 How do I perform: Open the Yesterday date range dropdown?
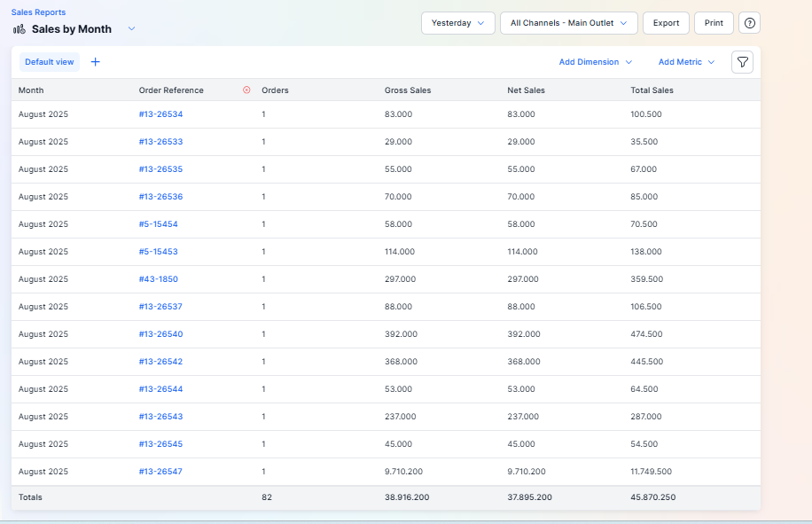(457, 23)
